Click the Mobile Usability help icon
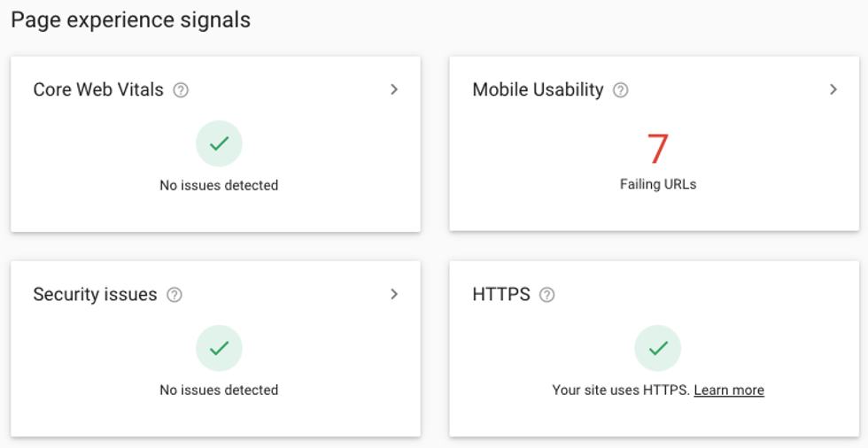 coord(621,89)
